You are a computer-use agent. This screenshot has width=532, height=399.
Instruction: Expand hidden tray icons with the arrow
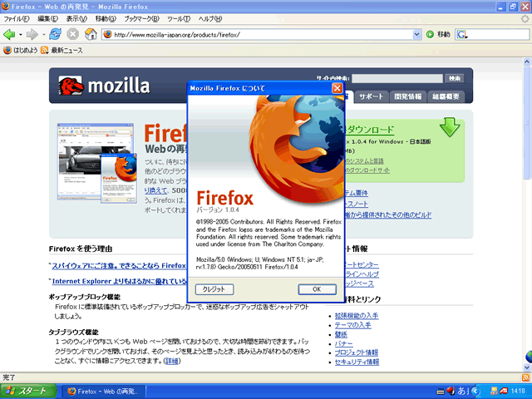475,392
